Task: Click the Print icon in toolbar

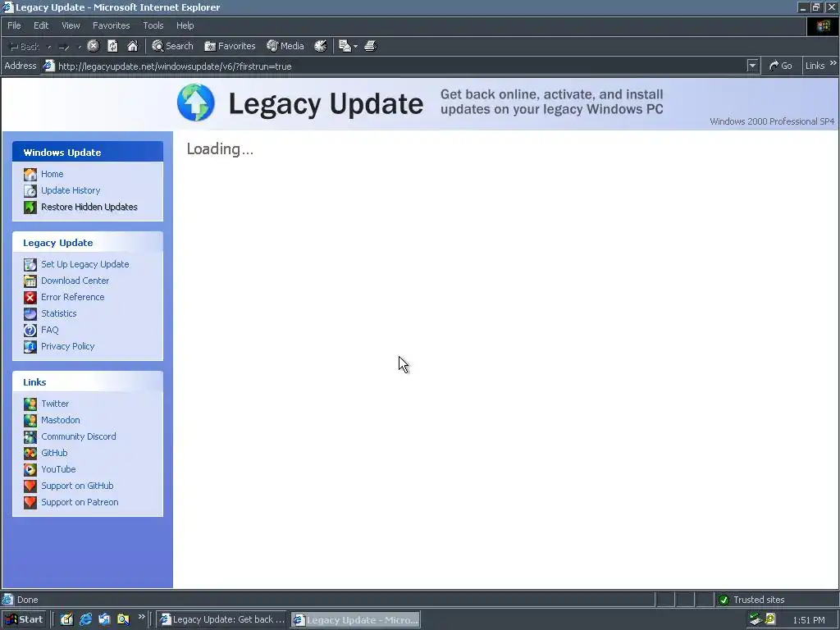Action: tap(371, 46)
